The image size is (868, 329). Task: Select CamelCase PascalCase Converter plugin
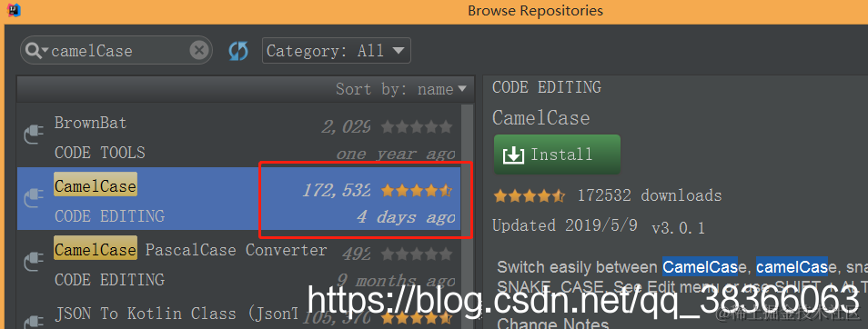239,262
